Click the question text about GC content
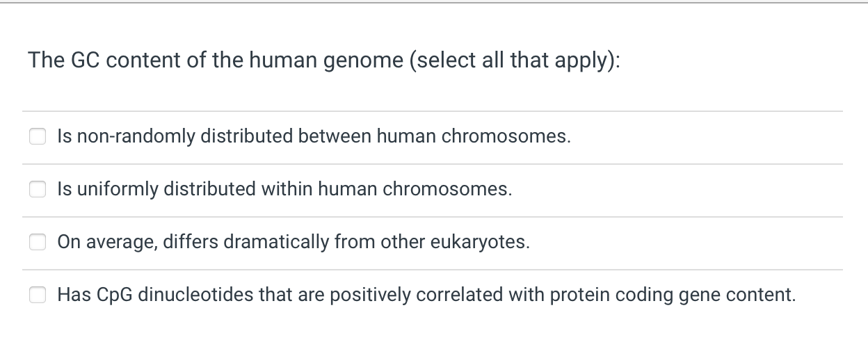The width and height of the screenshot is (868, 349). coord(324,60)
